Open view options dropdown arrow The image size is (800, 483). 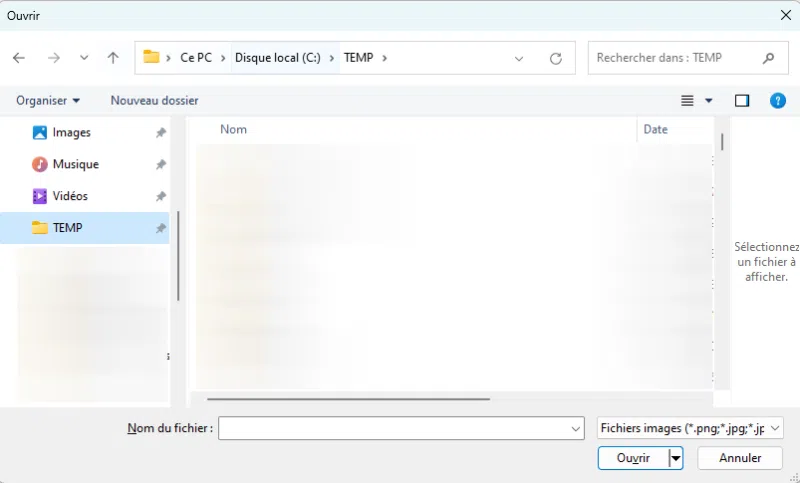(x=709, y=100)
